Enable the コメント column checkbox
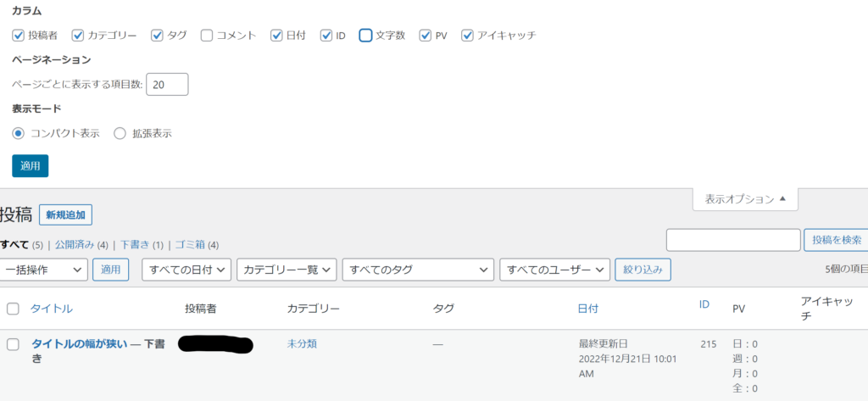This screenshot has height=401, width=868. coord(207,36)
